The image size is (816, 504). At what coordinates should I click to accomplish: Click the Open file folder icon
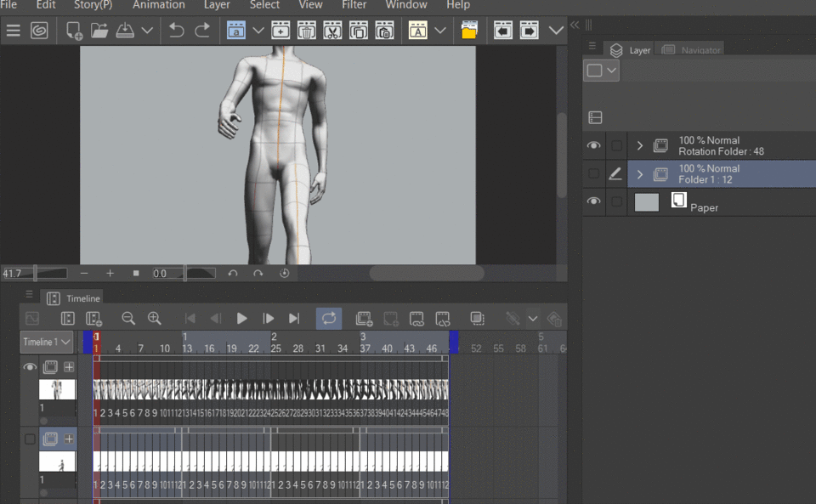coord(99,31)
